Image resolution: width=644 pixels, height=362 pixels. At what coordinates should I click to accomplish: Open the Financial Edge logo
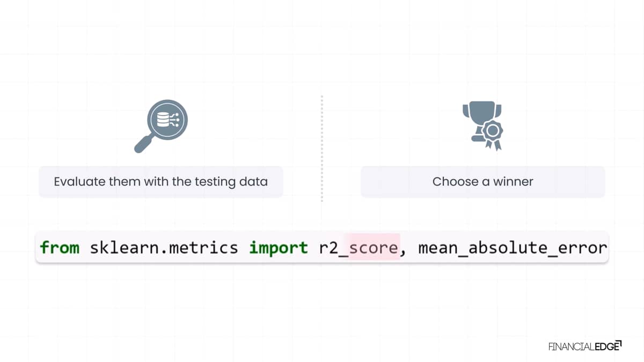585,346
